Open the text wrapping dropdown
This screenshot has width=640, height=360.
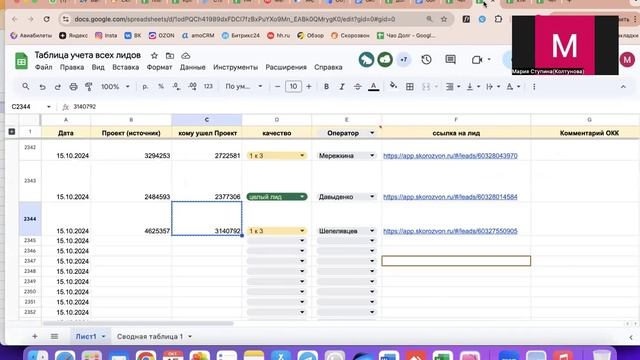pos(493,87)
